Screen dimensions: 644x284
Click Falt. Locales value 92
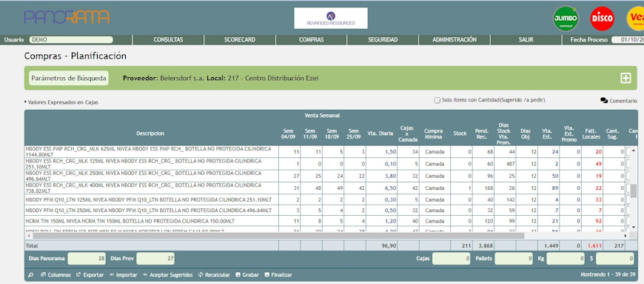pyautogui.click(x=598, y=221)
